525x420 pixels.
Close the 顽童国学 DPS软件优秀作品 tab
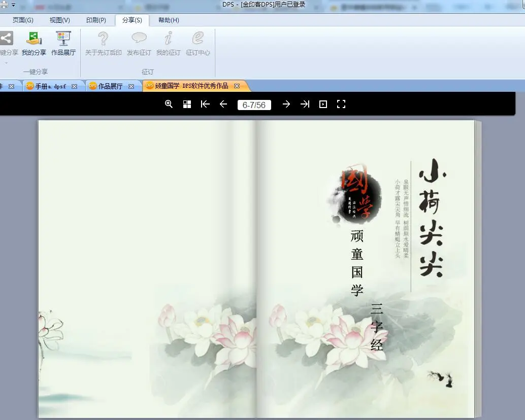(x=237, y=86)
